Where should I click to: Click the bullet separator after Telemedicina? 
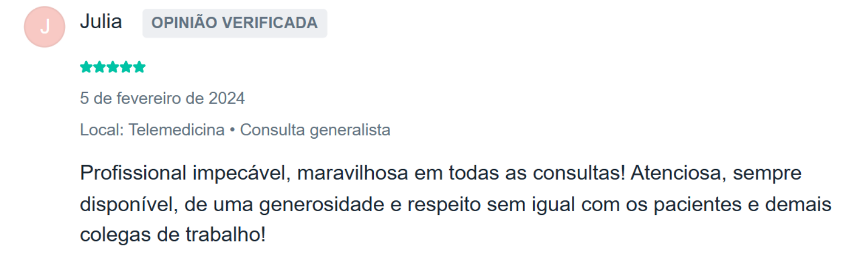pos(232,130)
